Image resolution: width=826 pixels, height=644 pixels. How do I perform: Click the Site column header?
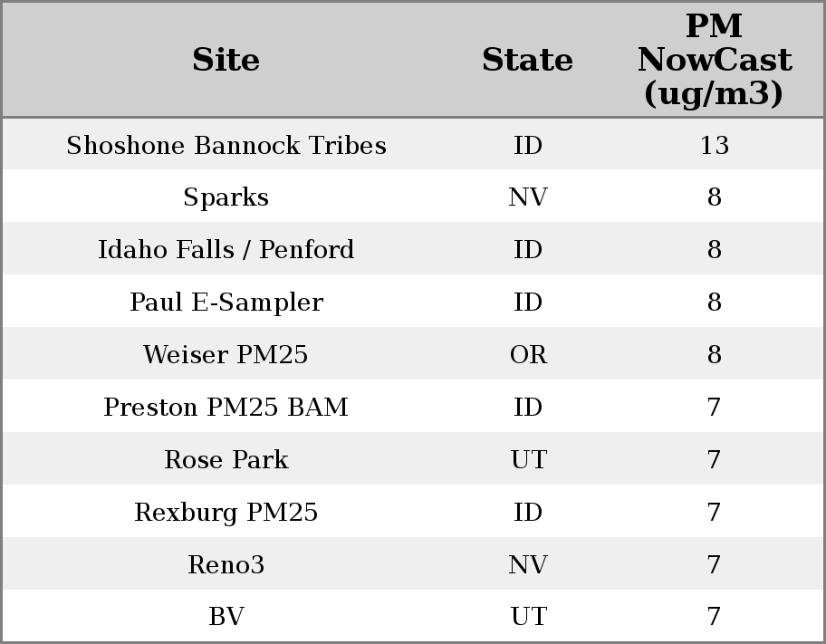click(x=226, y=60)
